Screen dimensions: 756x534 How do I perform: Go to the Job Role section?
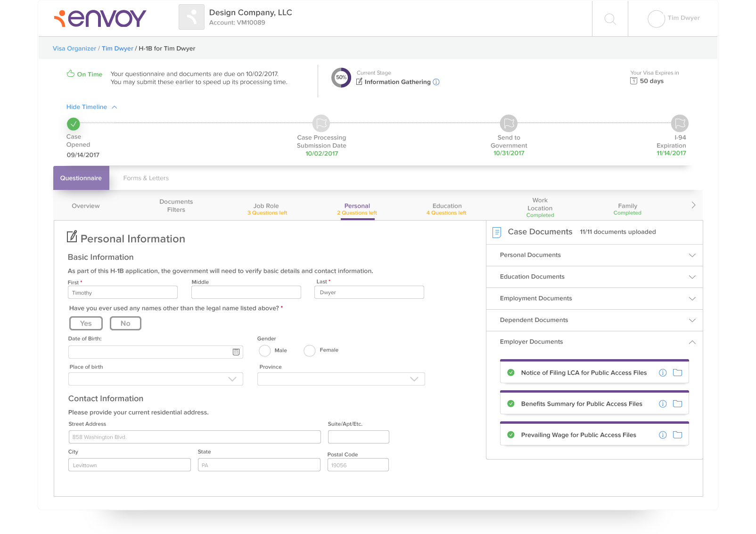click(x=267, y=209)
